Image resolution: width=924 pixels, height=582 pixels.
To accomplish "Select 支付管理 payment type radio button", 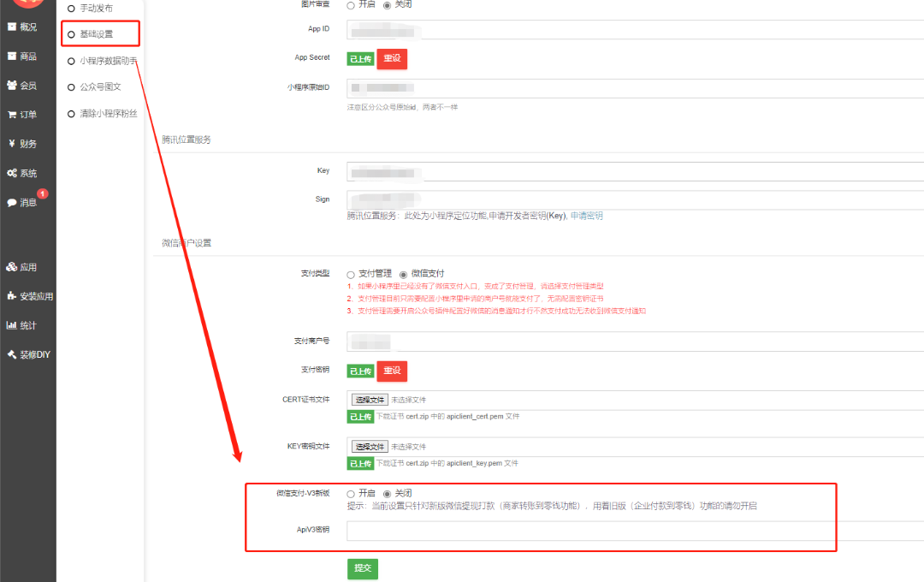I will tap(351, 274).
